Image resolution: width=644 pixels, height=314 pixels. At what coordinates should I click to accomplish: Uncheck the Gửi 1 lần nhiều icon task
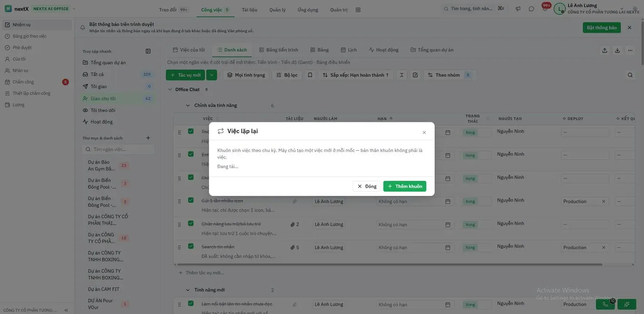tap(191, 200)
